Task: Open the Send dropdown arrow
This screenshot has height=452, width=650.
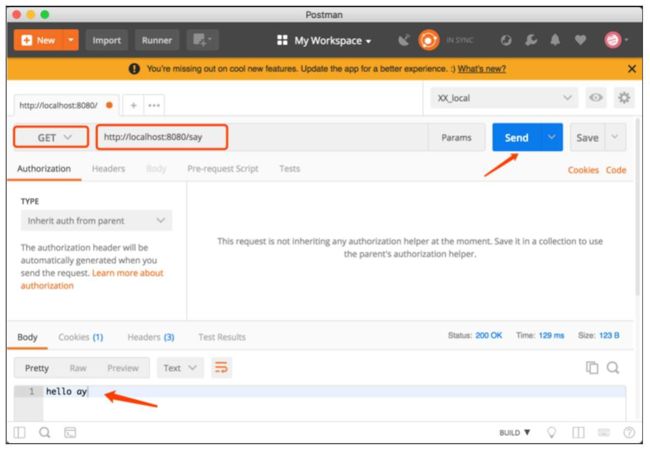Action: [x=551, y=137]
